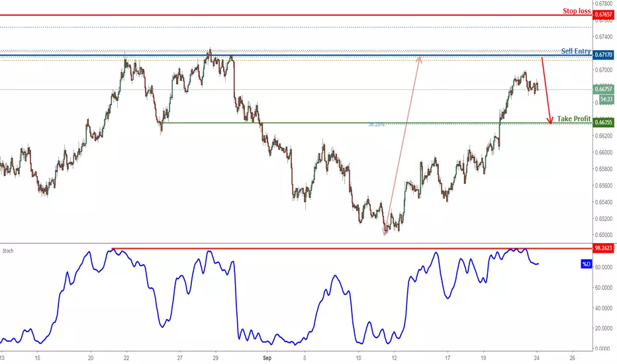Click the 80.0000 stochastic axis label
617x364 pixels.
click(x=604, y=267)
